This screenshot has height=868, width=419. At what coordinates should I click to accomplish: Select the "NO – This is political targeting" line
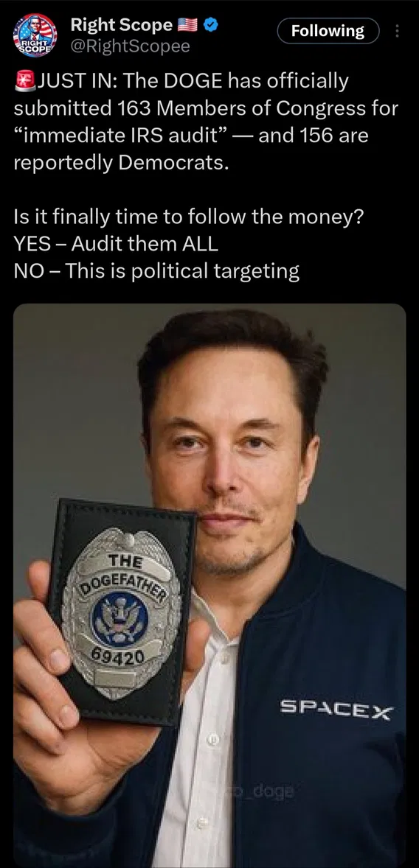click(156, 270)
